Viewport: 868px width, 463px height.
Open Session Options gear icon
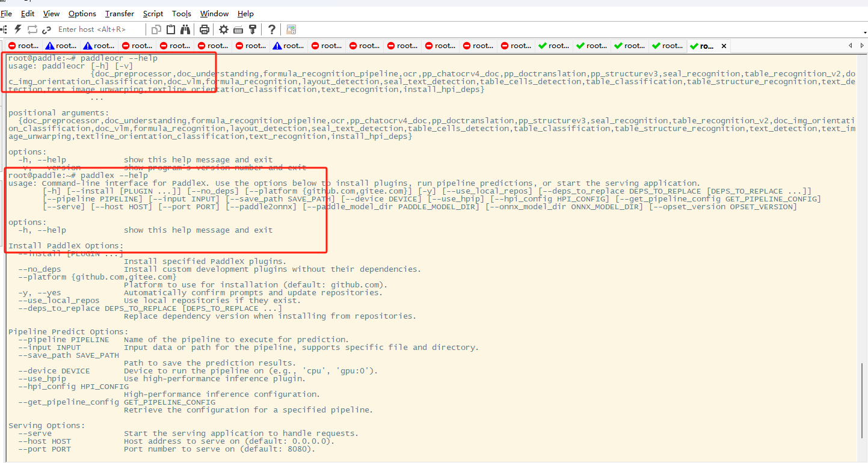click(x=224, y=29)
